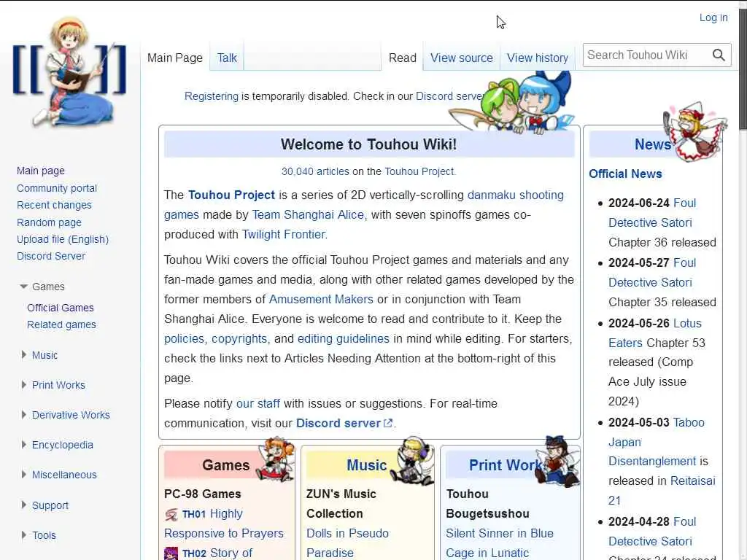Click the orange-haired fairy on Games header
The height and width of the screenshot is (560, 747).
(275, 460)
